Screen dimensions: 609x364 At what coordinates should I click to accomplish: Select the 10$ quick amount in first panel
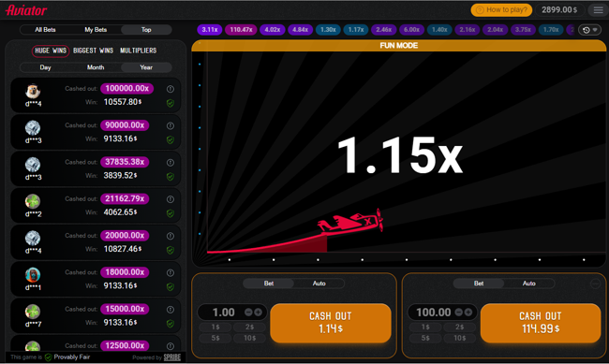pyautogui.click(x=249, y=338)
